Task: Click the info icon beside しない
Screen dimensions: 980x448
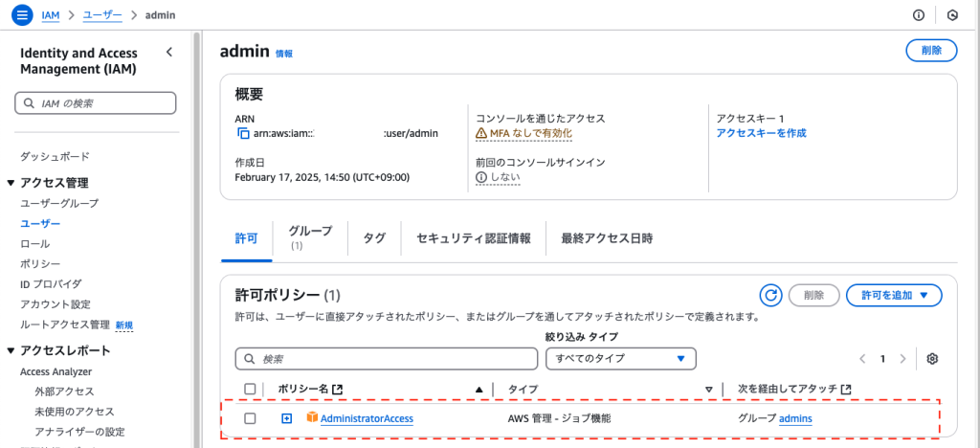Action: click(481, 177)
